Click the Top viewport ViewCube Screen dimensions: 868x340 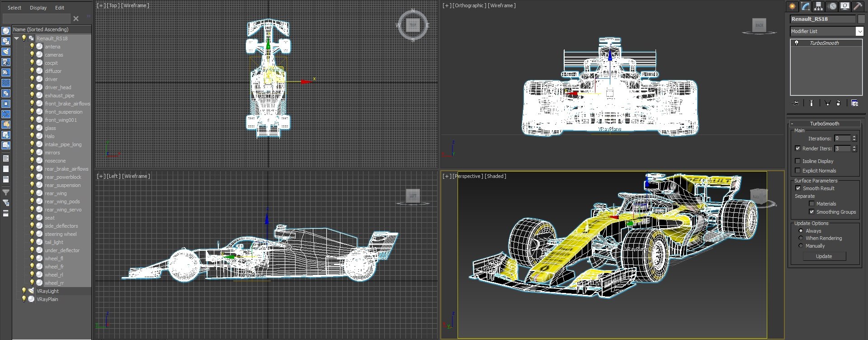412,25
